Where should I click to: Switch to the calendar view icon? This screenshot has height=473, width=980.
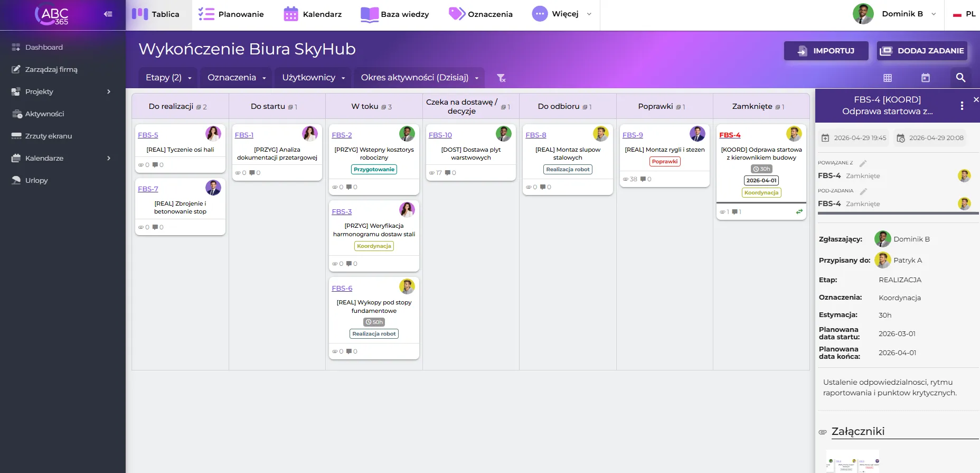926,78
